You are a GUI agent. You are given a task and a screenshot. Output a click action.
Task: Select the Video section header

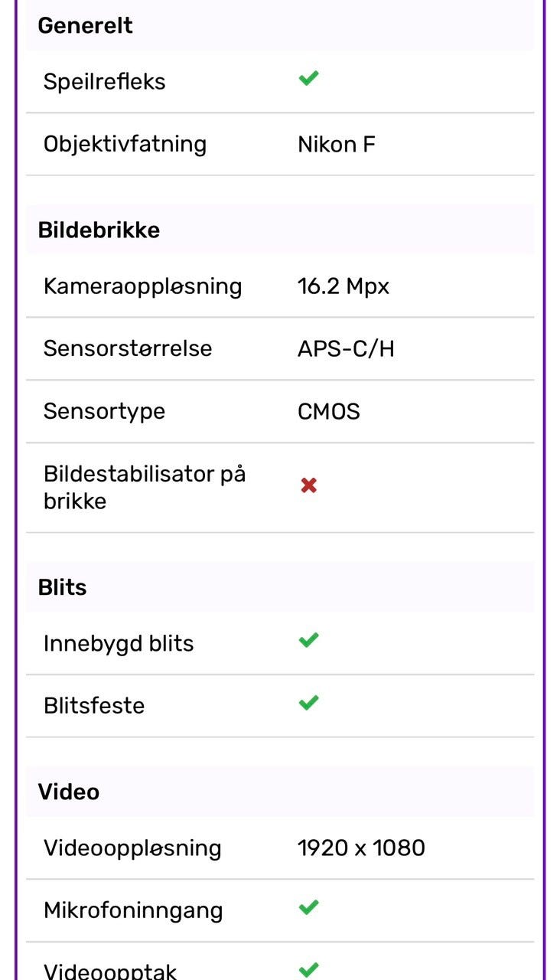[x=280, y=792]
